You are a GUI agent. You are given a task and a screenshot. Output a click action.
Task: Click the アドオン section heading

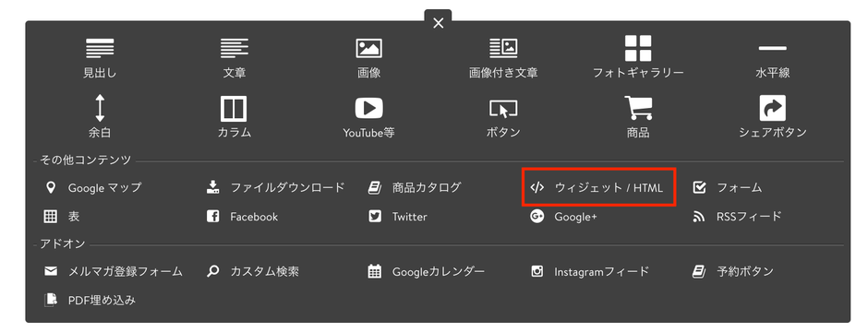[x=62, y=244]
